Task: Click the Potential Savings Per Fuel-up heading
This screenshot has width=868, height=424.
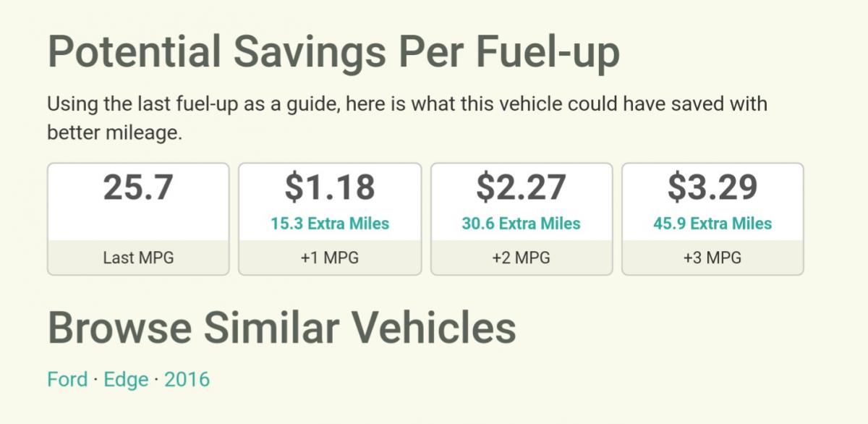Action: pyautogui.click(x=333, y=53)
